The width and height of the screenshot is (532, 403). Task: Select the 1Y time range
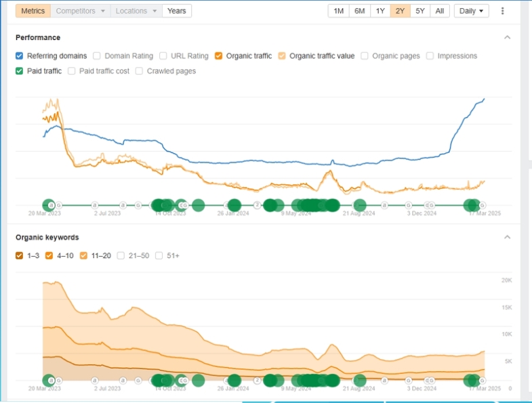click(x=380, y=11)
